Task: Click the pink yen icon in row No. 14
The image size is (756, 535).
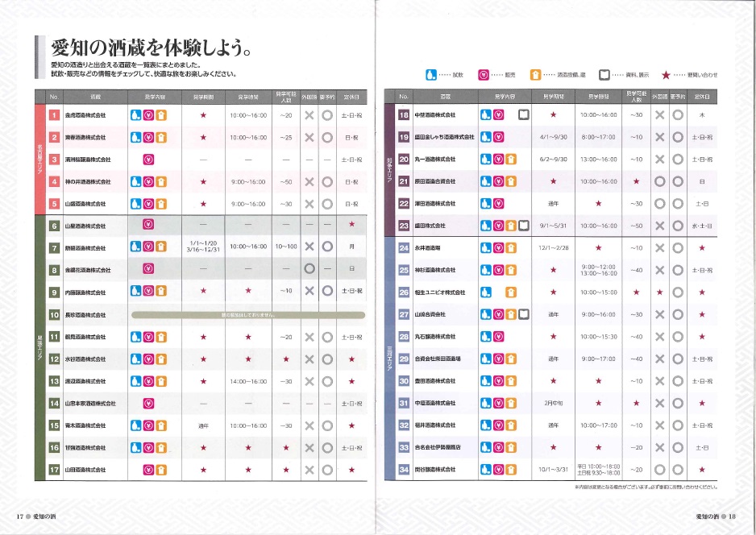Action: (x=148, y=404)
